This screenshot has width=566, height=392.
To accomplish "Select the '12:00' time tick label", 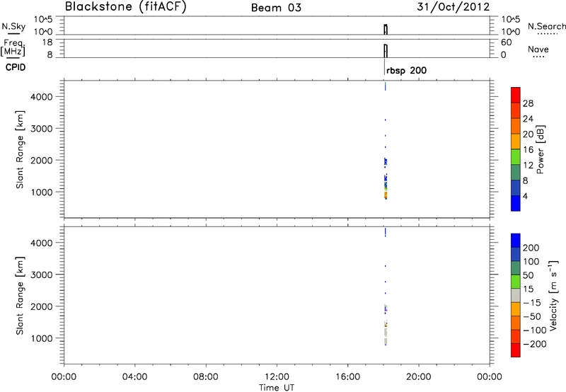I will (277, 377).
